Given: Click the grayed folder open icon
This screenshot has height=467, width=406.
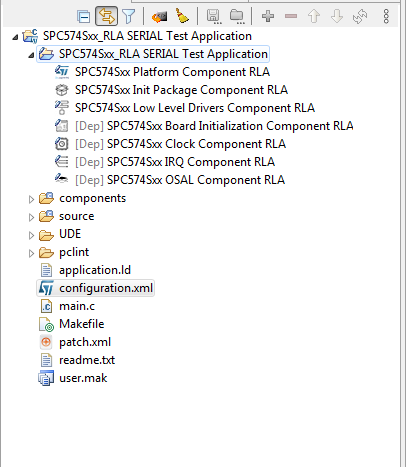Looking at the screenshot, I should 237,16.
